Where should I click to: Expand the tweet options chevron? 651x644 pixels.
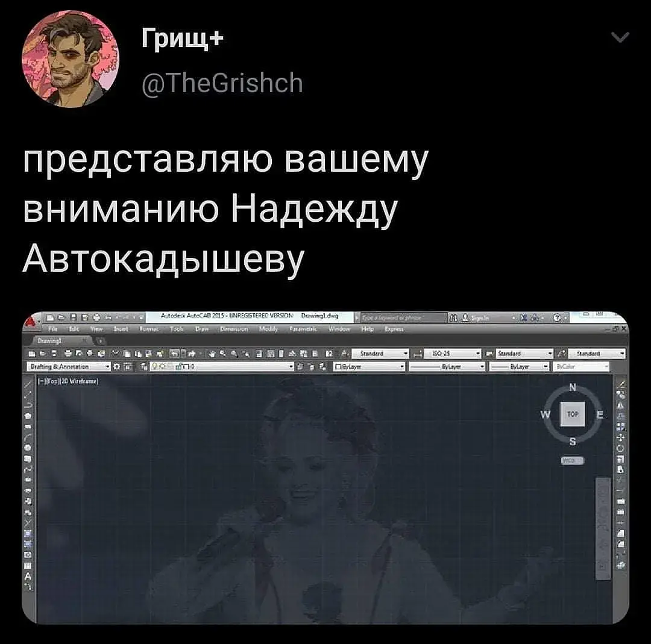pos(620,37)
